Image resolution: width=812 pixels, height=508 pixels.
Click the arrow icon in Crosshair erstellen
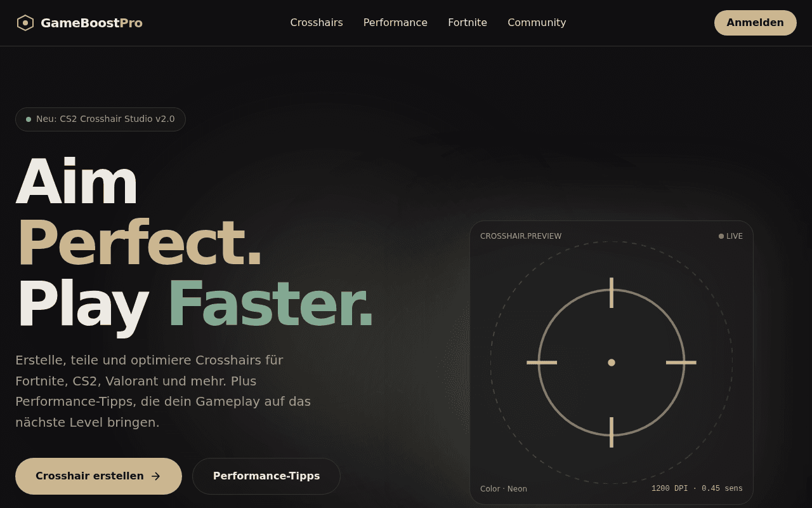[155, 476]
